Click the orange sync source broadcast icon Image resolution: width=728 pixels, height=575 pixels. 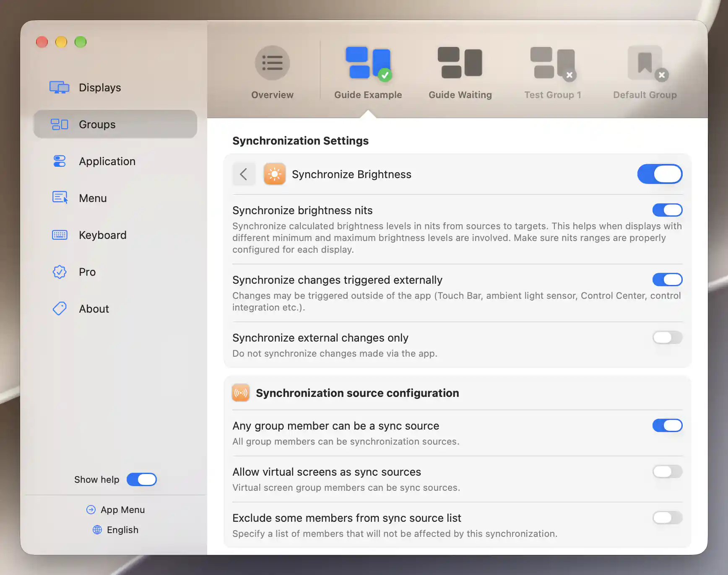coord(241,393)
